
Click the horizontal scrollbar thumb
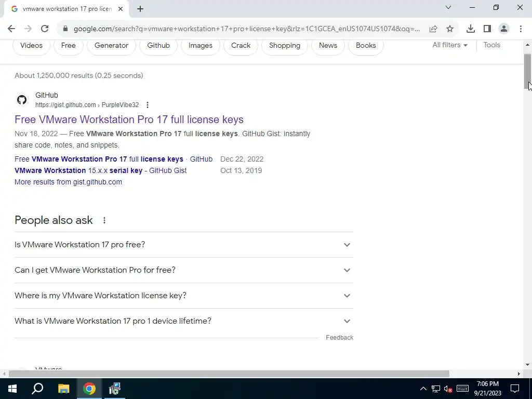[x=229, y=374]
